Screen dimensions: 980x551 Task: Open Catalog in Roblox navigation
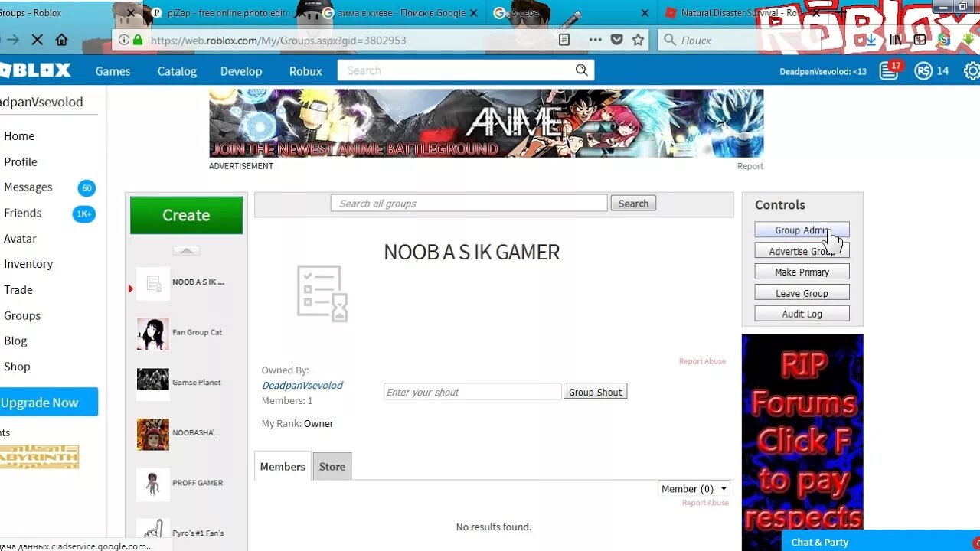coord(177,71)
